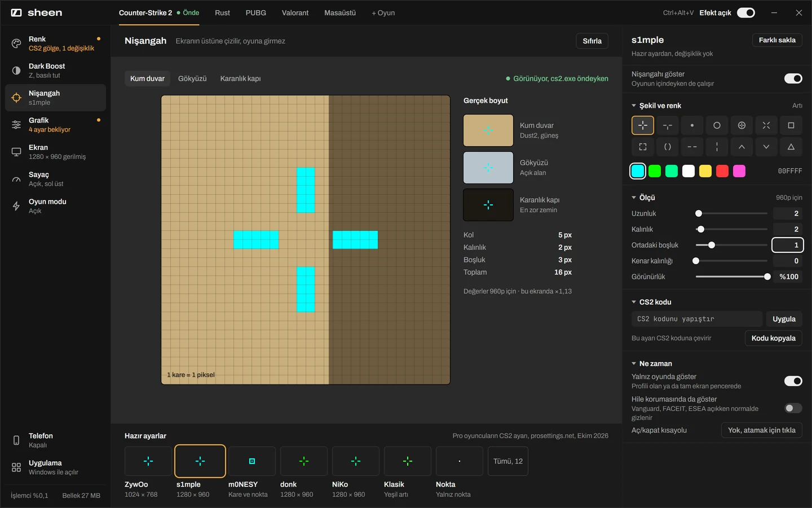Click the Görünürlük slider handle
812x508 pixels.
767,277
